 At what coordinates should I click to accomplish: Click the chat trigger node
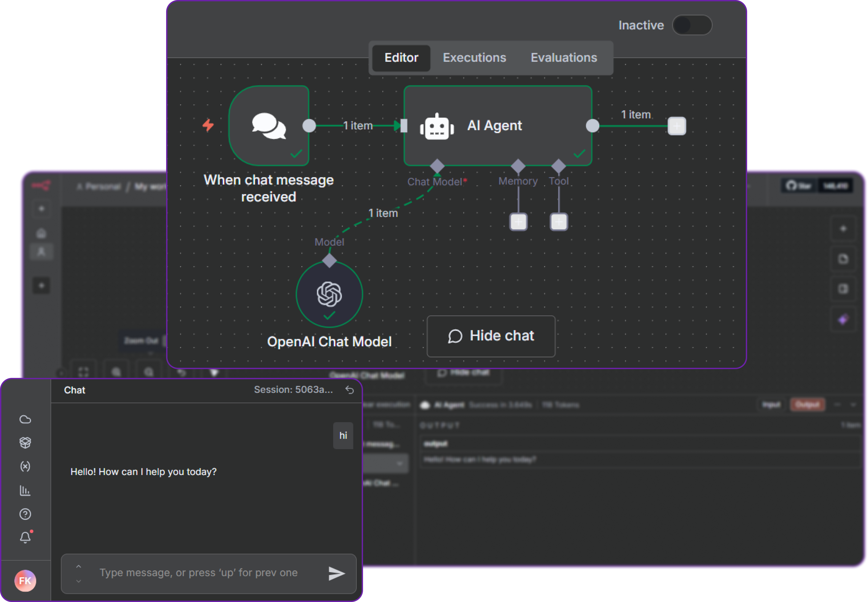point(269,126)
